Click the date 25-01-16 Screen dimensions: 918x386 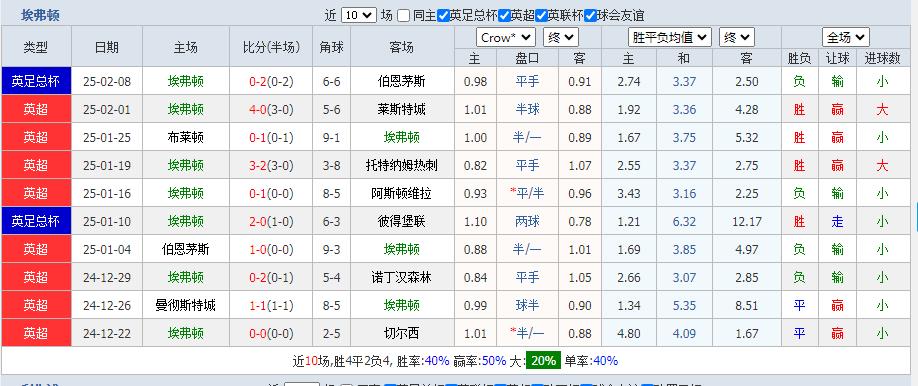(x=107, y=194)
